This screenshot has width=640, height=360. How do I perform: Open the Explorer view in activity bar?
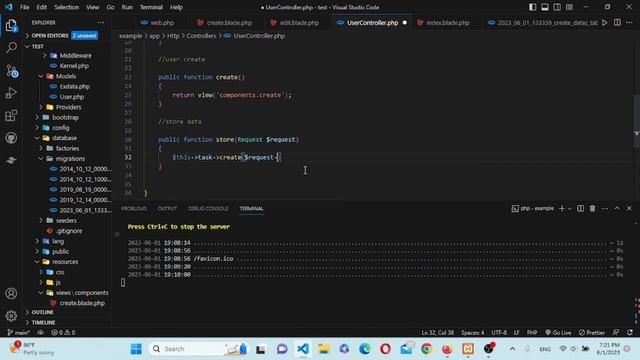click(11, 26)
